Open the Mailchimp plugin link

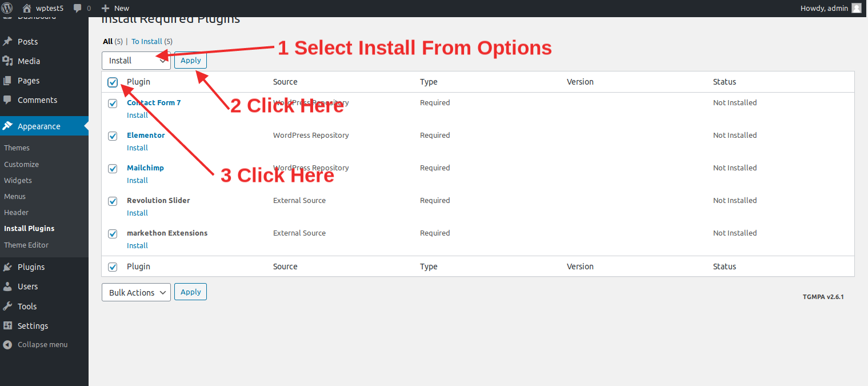click(145, 168)
